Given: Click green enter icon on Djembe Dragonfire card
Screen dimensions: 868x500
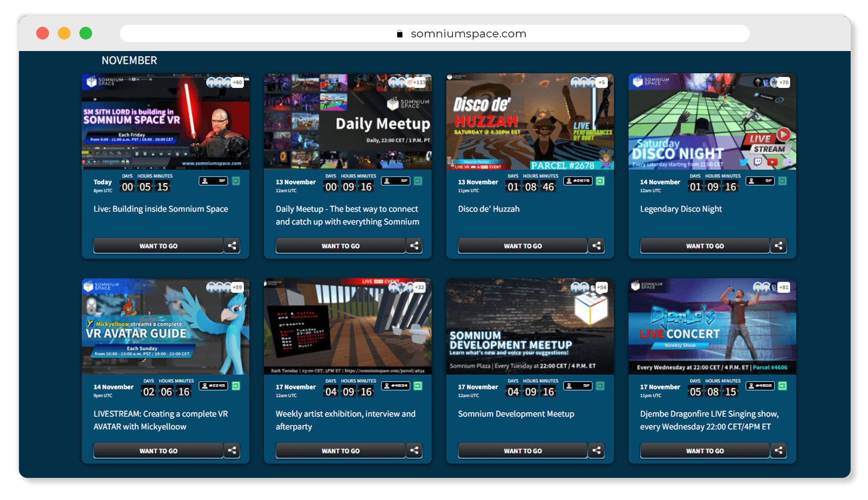Looking at the screenshot, I should click(783, 386).
